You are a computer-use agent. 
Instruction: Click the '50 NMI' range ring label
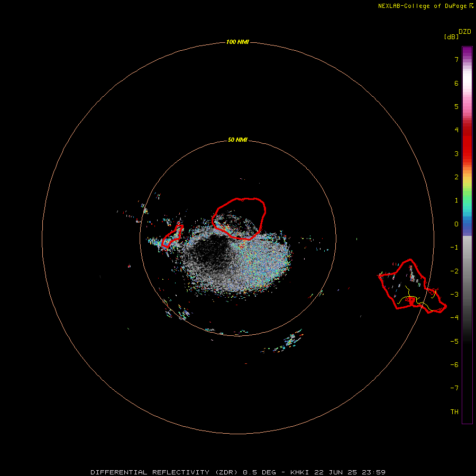click(237, 140)
